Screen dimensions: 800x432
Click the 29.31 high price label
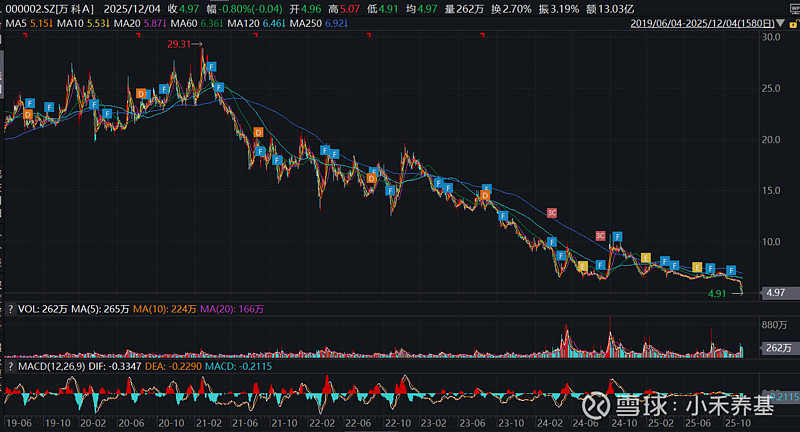pos(180,44)
